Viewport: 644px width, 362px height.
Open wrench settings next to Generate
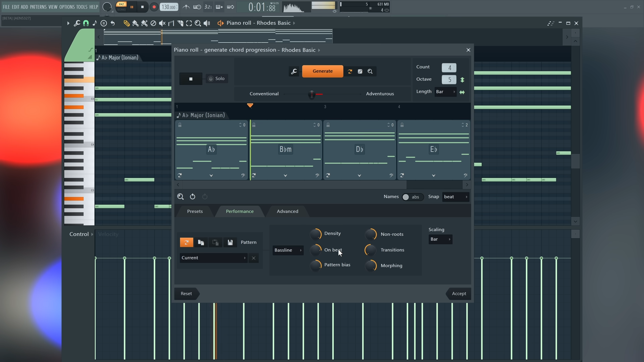pyautogui.click(x=294, y=71)
